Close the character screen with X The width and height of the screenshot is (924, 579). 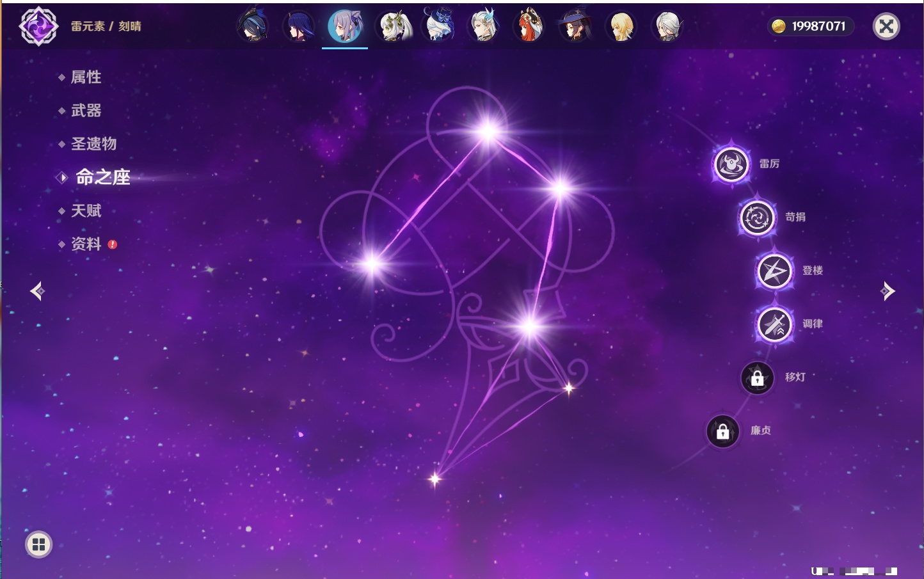886,26
